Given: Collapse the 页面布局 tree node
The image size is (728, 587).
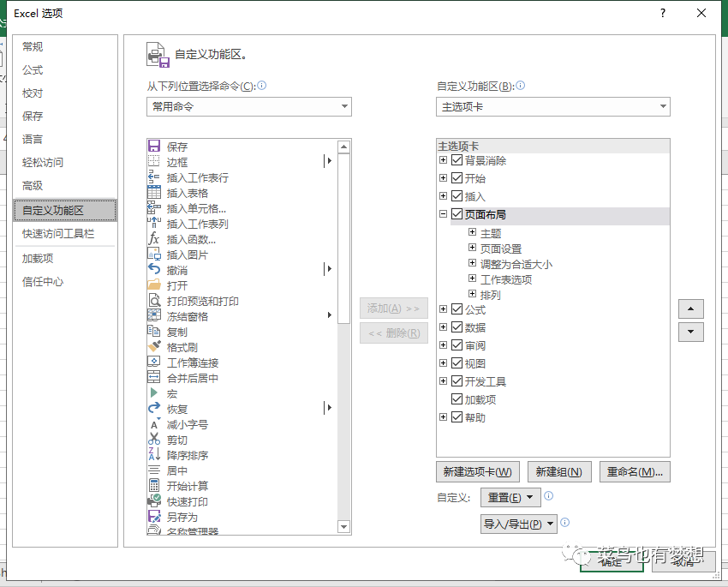Looking at the screenshot, I should [x=443, y=213].
